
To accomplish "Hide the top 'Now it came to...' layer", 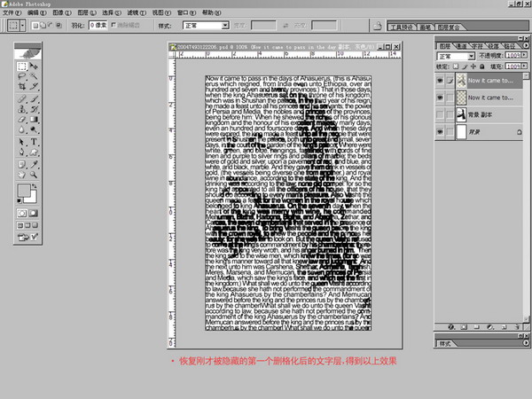I will 441,79.
